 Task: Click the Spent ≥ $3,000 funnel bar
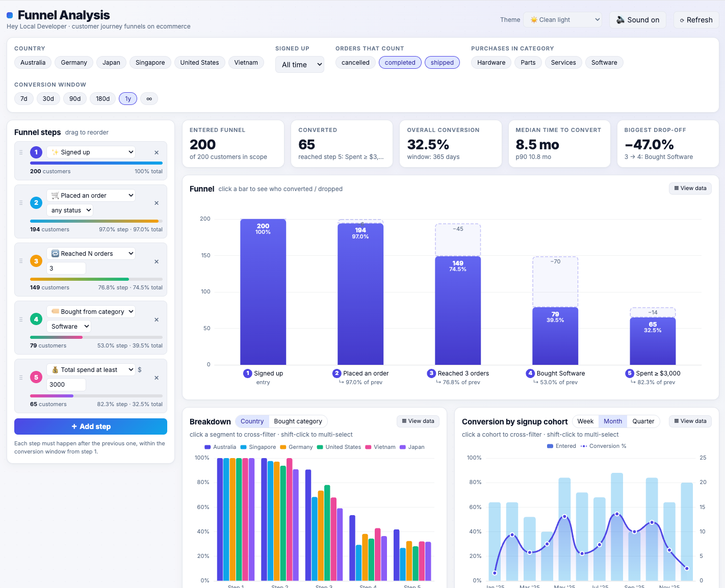(653, 341)
